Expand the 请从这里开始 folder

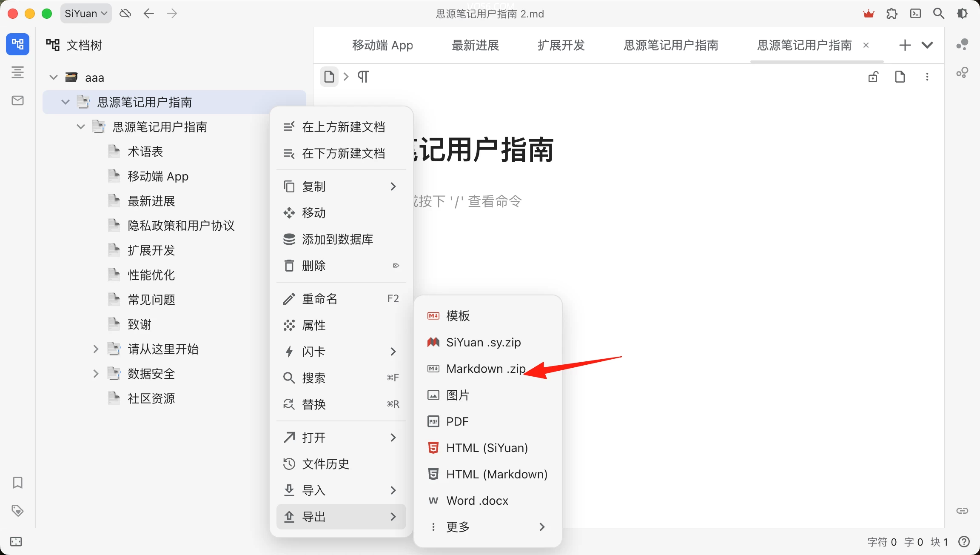coord(96,349)
